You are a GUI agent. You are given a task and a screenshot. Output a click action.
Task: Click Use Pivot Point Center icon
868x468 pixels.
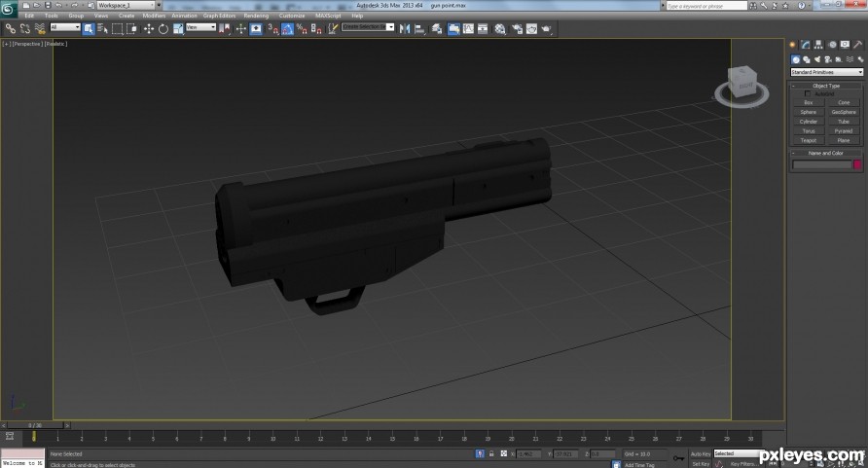pyautogui.click(x=224, y=29)
